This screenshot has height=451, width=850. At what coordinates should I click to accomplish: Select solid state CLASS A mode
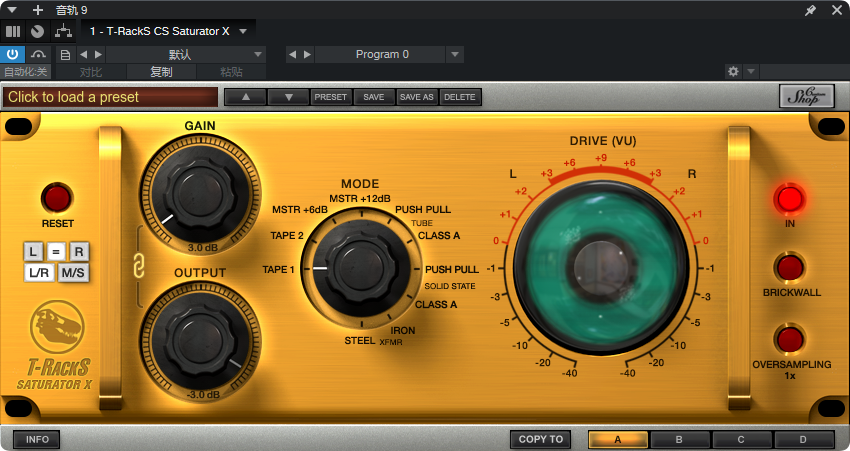[436, 305]
